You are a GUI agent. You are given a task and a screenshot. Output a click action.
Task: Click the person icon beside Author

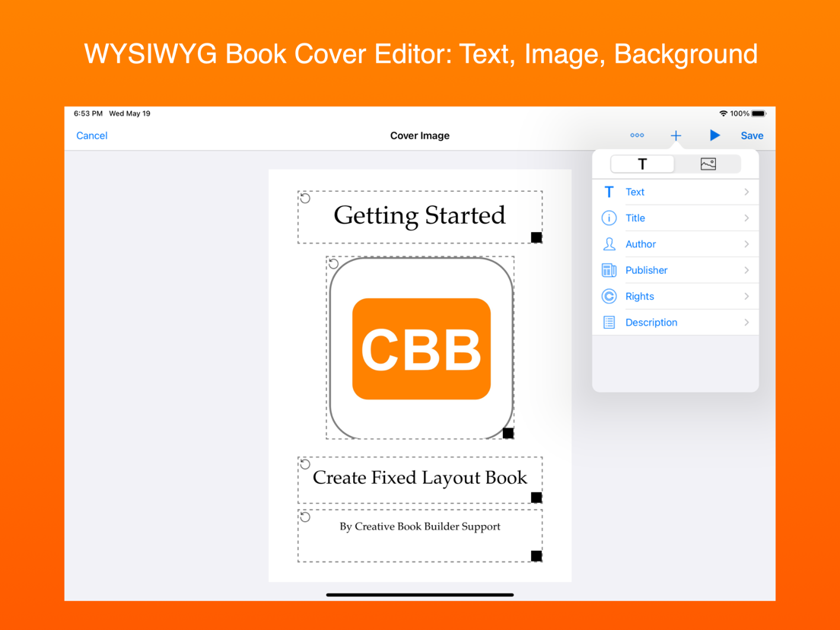(609, 244)
